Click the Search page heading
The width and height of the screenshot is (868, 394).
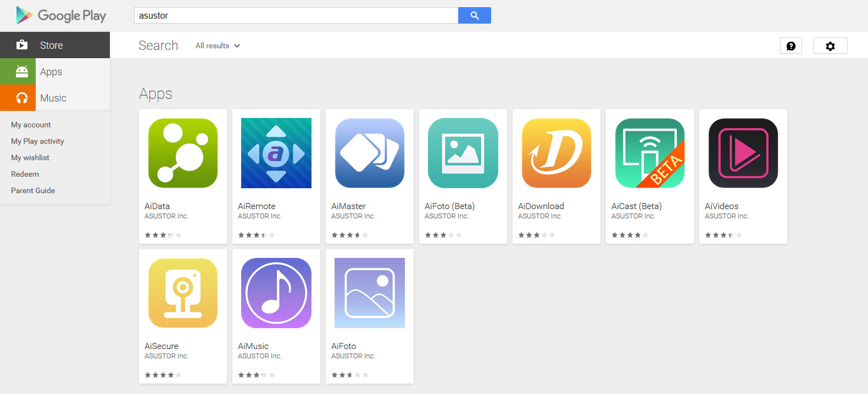pyautogui.click(x=158, y=46)
